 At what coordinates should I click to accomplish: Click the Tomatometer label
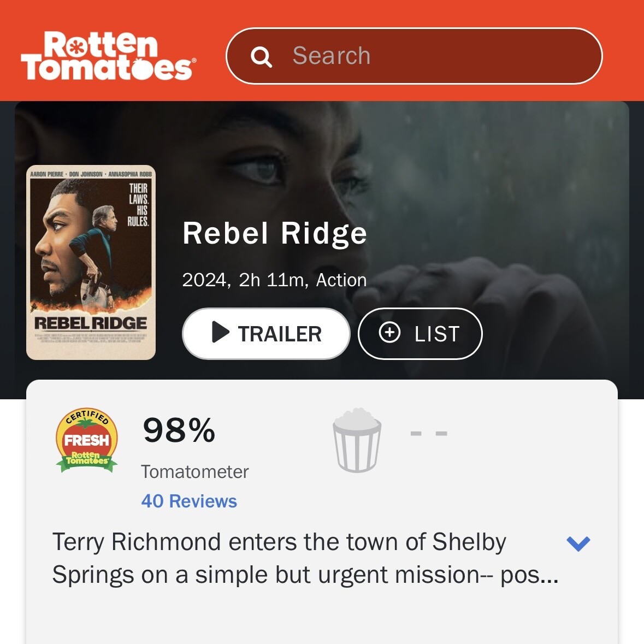tap(194, 471)
